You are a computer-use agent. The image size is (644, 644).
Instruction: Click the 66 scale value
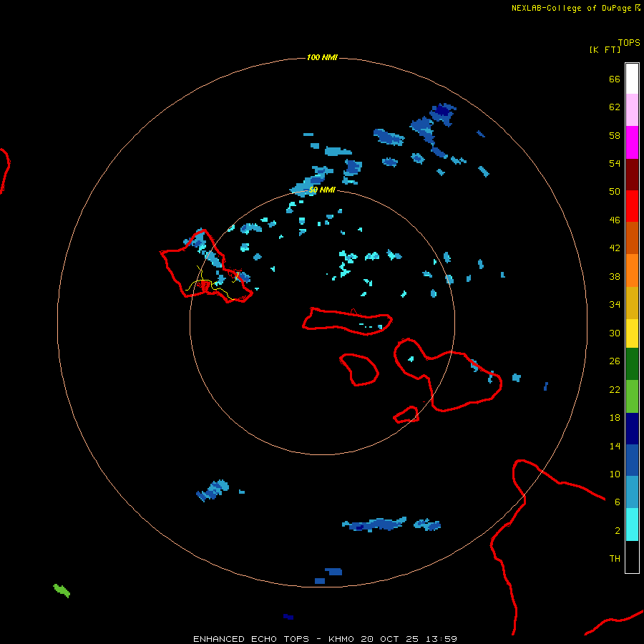[x=615, y=79]
